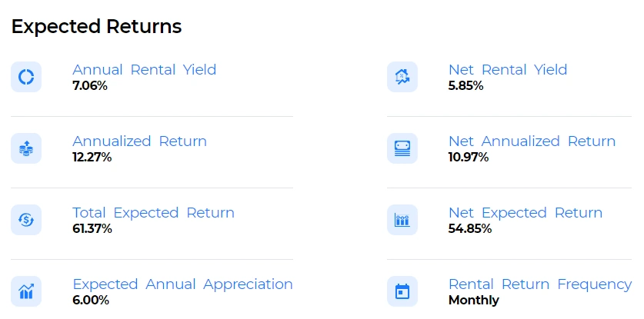Click the Net Rental Yield house icon
This screenshot has height=319, width=644.
click(x=402, y=77)
